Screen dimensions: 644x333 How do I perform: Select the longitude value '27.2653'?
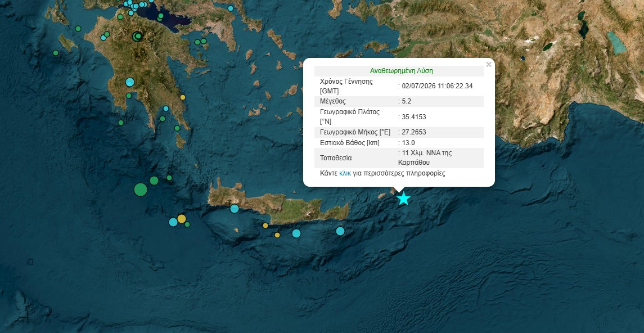[414, 132]
